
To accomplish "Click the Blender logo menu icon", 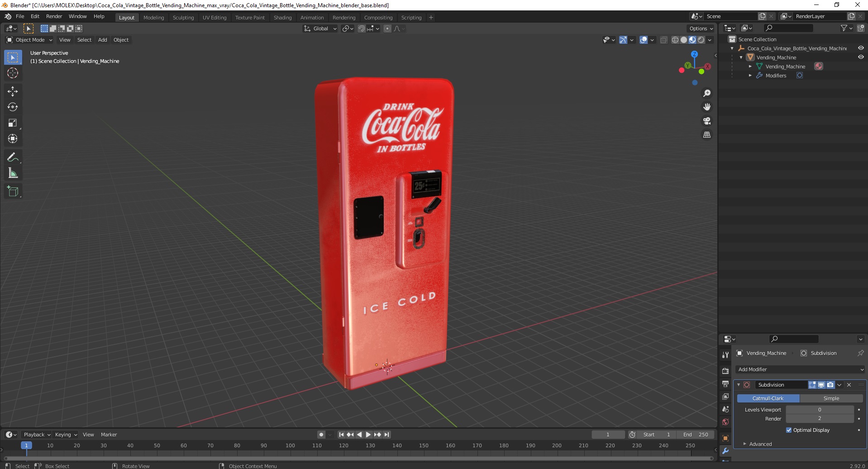I will (8, 16).
